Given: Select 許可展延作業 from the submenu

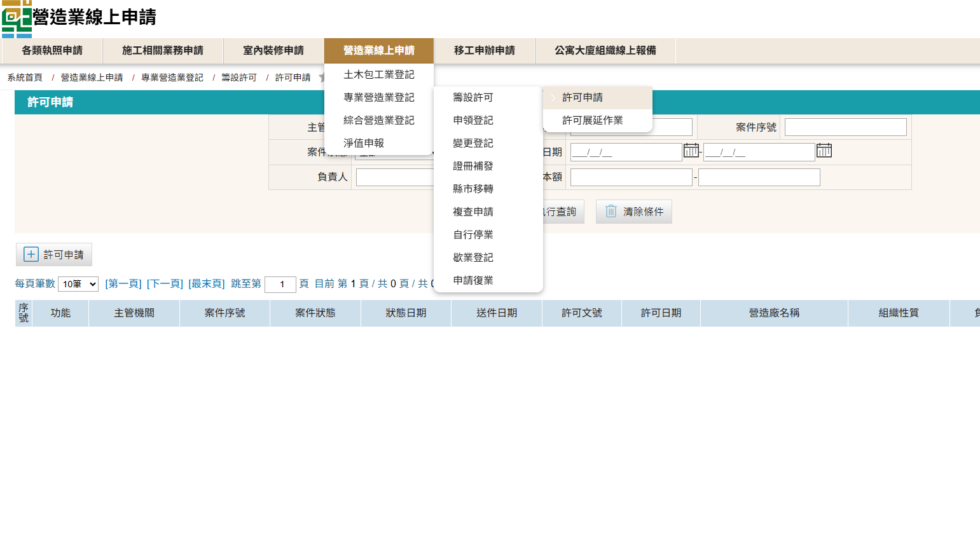Looking at the screenshot, I should click(592, 120).
